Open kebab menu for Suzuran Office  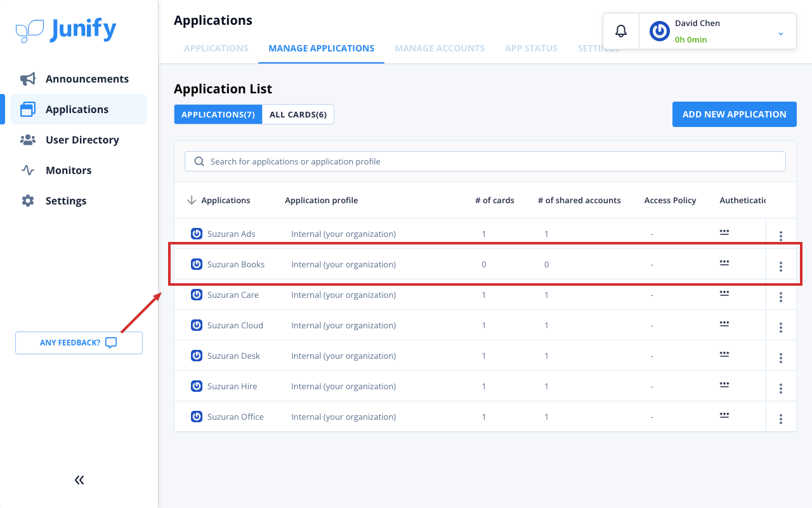(781, 419)
